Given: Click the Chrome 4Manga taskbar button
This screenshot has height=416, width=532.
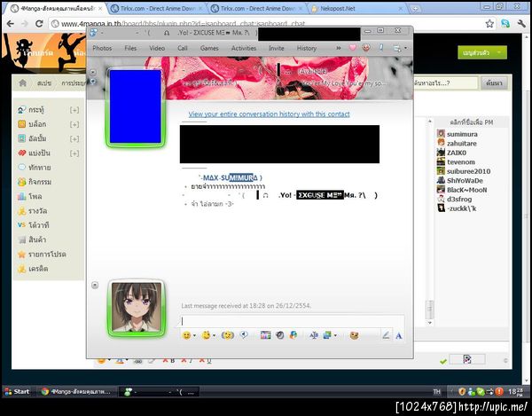Looking at the screenshot, I should (x=76, y=391).
